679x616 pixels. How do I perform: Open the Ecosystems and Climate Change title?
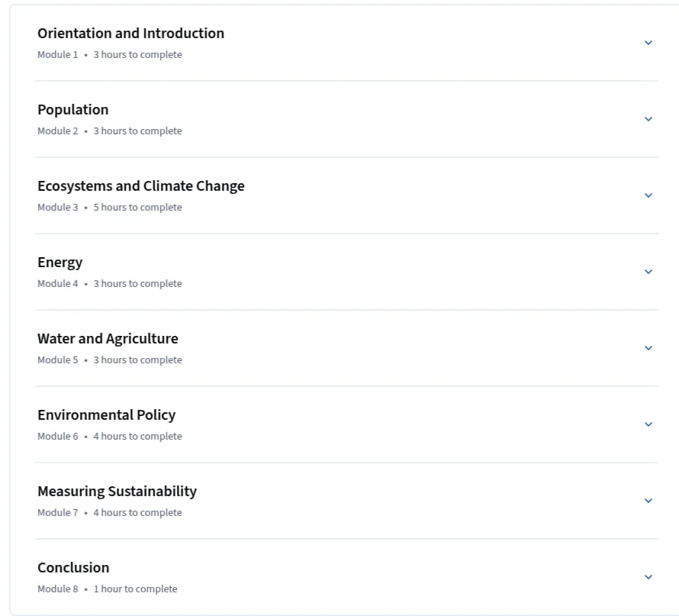point(140,186)
